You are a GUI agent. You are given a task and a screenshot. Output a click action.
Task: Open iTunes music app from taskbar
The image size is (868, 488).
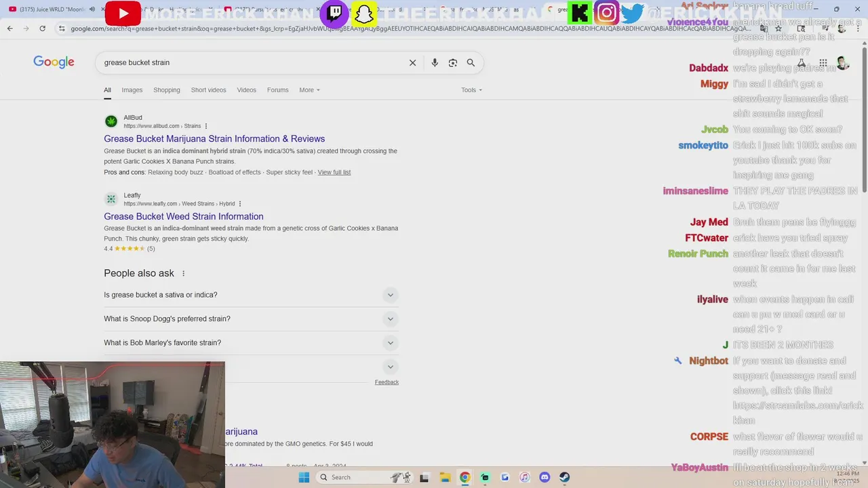pos(524,477)
